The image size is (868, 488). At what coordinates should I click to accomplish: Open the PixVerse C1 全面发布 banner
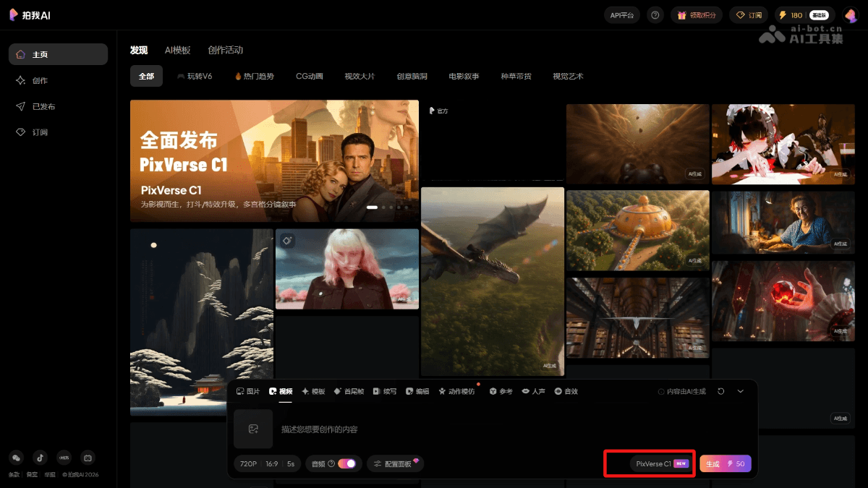[274, 160]
